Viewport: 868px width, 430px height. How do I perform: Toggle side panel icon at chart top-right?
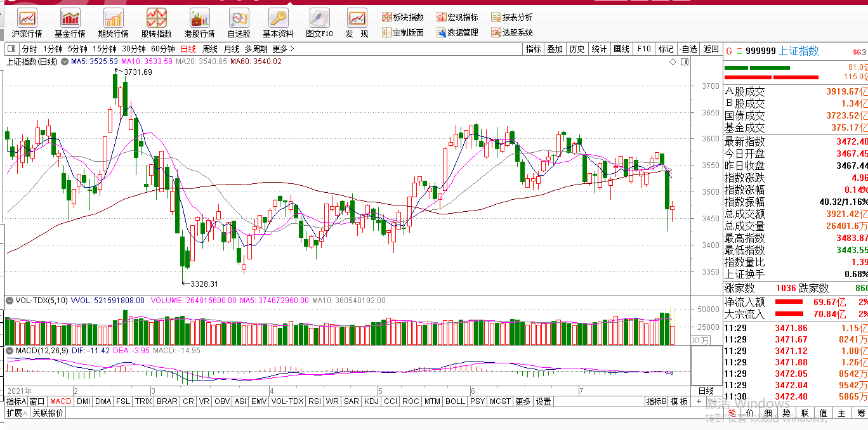pos(684,62)
